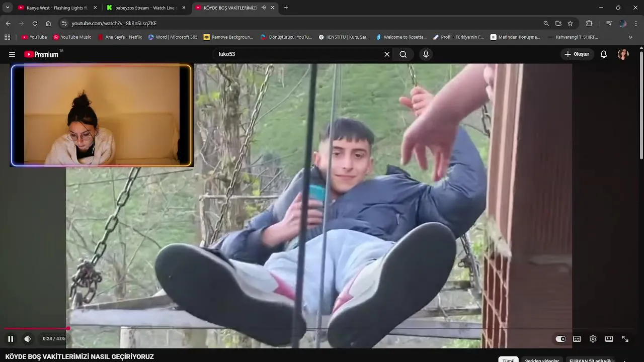
Task: Run the search with magnifier button
Action: tap(403, 54)
